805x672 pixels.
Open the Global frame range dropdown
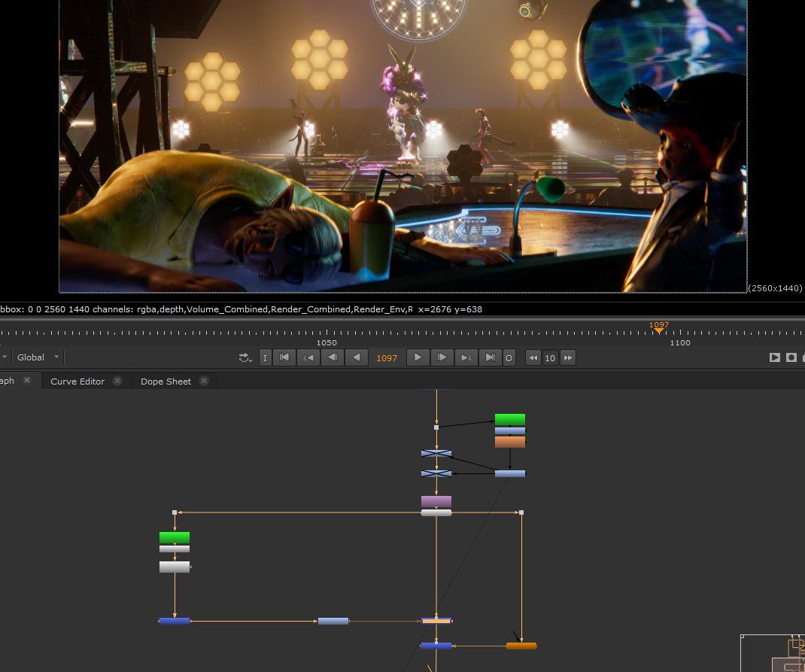[37, 357]
